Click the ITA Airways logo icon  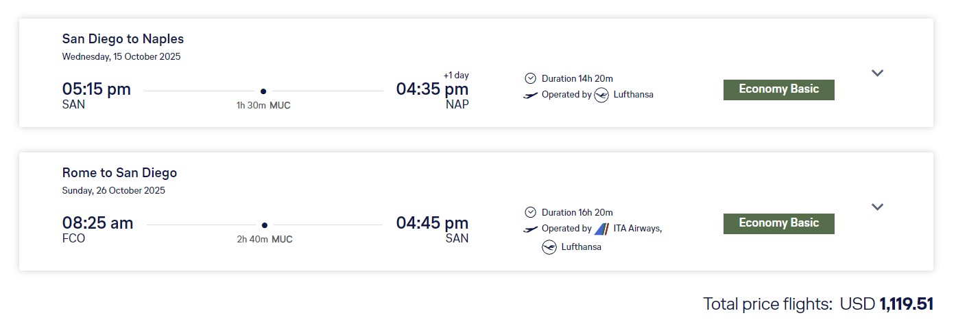click(601, 229)
